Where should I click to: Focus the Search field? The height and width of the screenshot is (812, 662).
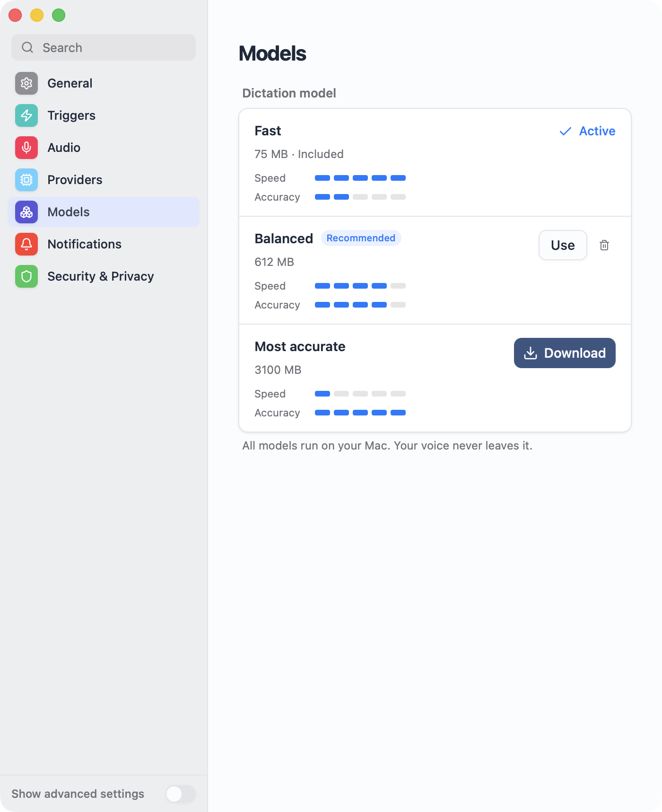pos(104,47)
